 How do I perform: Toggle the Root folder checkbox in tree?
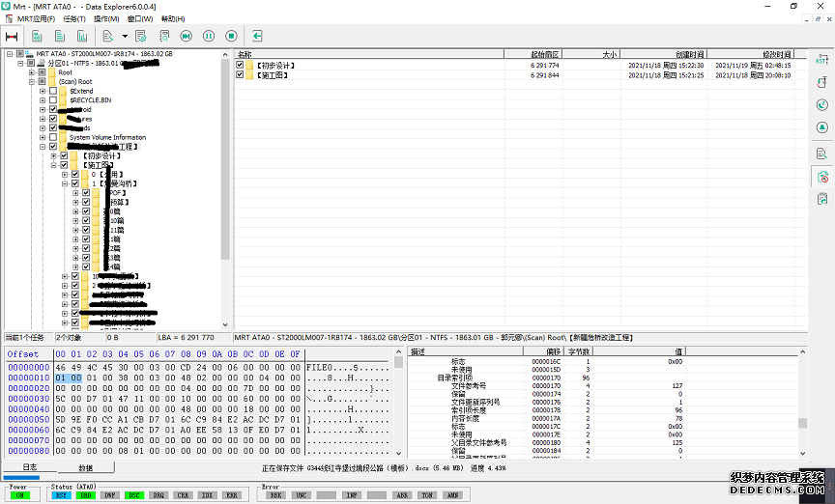tap(43, 72)
